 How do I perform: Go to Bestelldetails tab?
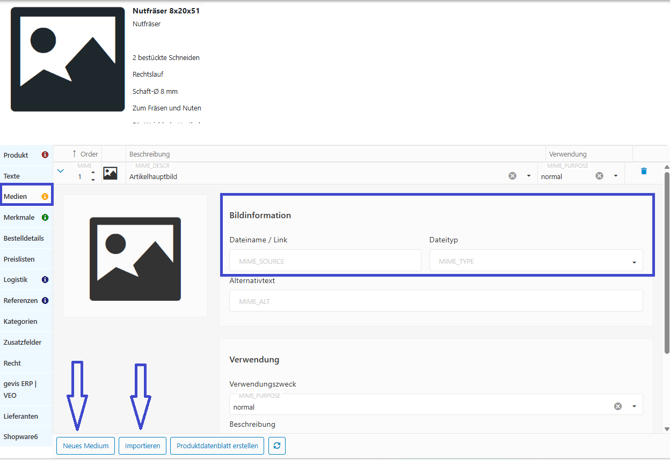(x=26, y=238)
